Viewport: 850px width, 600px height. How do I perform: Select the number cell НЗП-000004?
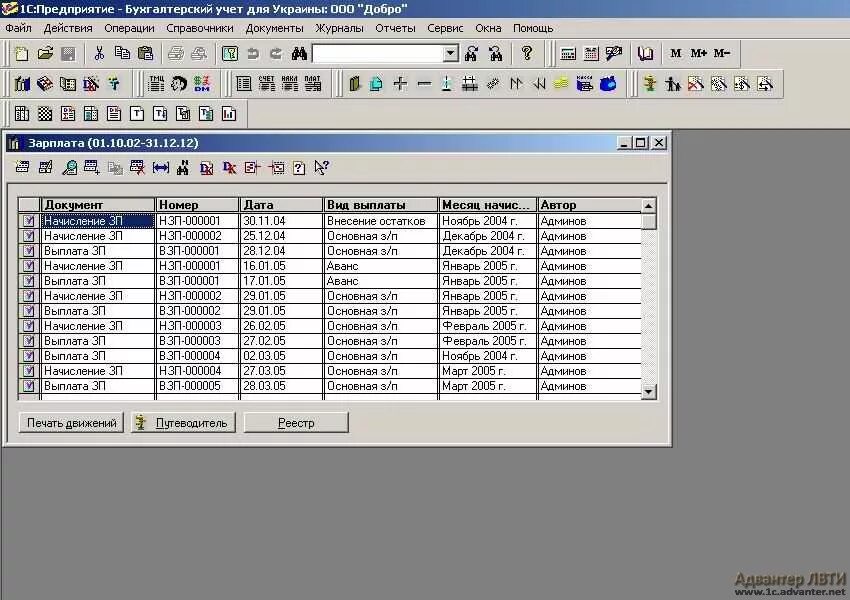197,371
